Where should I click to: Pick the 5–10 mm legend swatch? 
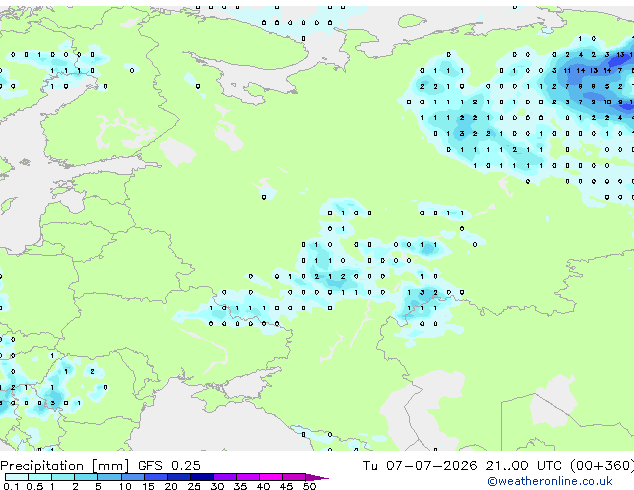tap(109, 477)
